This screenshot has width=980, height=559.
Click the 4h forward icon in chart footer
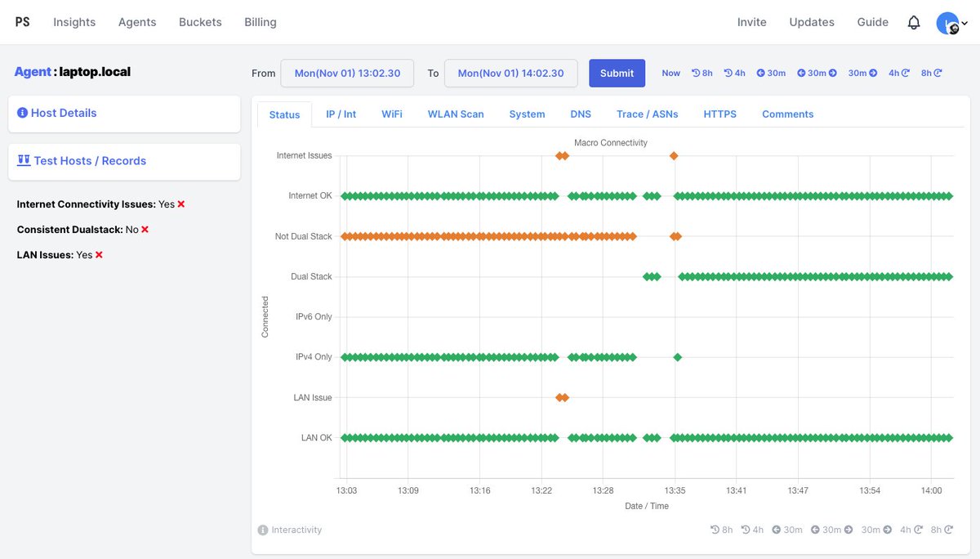pos(916,530)
